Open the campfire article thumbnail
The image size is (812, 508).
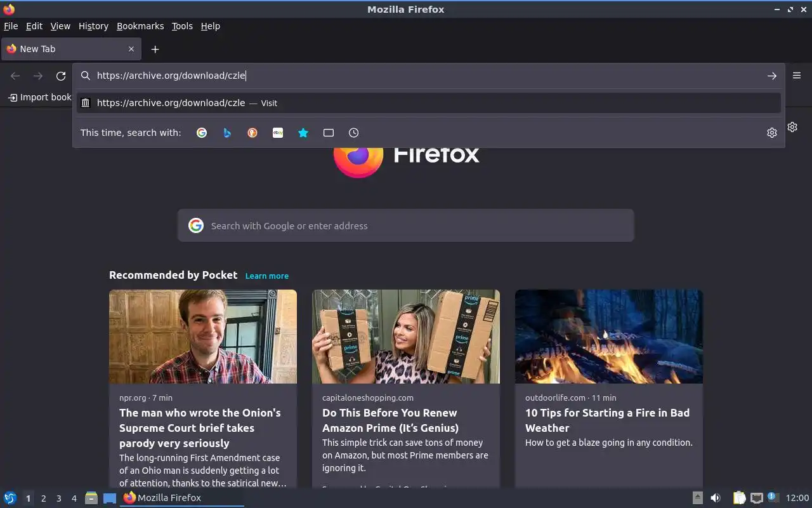[x=609, y=337]
